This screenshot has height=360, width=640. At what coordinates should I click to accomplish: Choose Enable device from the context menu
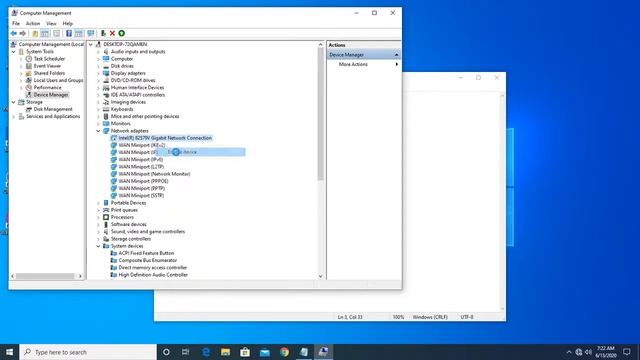201,152
